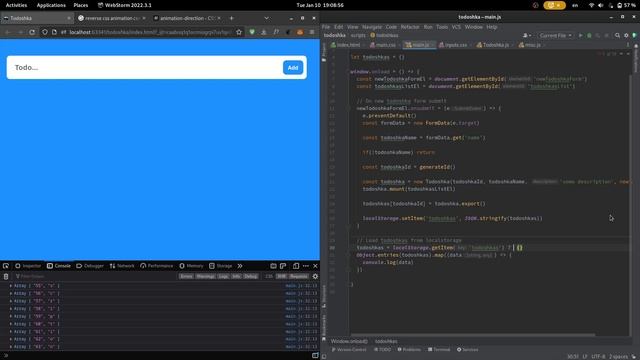Switch to the animation-direction tab

coord(187,18)
